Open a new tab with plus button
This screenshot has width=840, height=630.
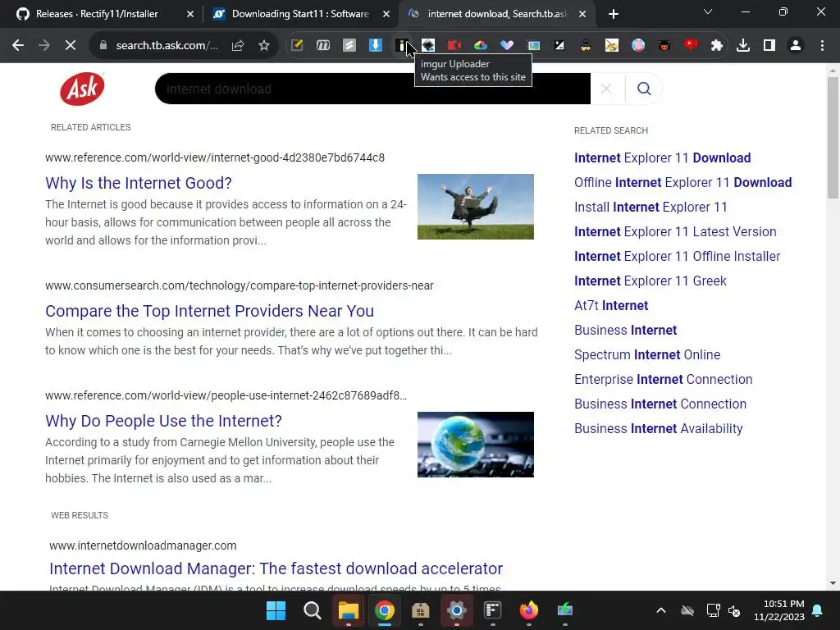(614, 14)
